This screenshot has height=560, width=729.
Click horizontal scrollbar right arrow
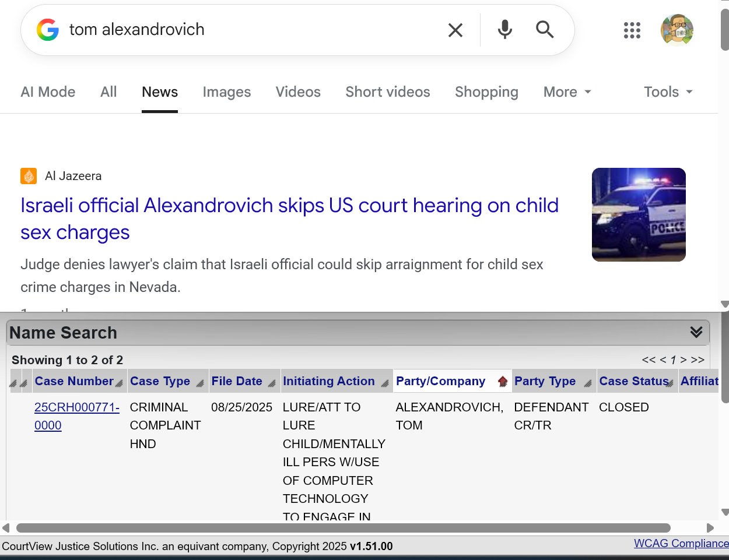pyautogui.click(x=710, y=528)
